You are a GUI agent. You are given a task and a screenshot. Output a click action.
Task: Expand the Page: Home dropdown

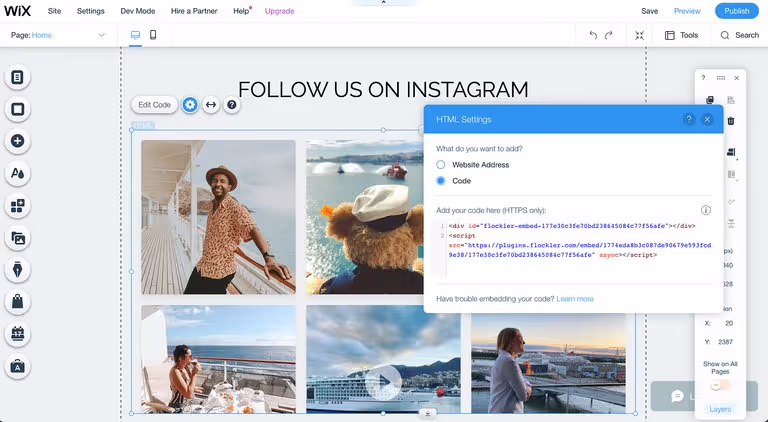pyautogui.click(x=59, y=35)
